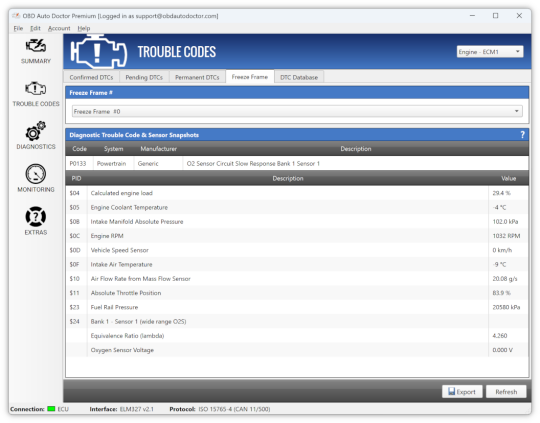Go to the Monitoring gauge icon

[35, 174]
